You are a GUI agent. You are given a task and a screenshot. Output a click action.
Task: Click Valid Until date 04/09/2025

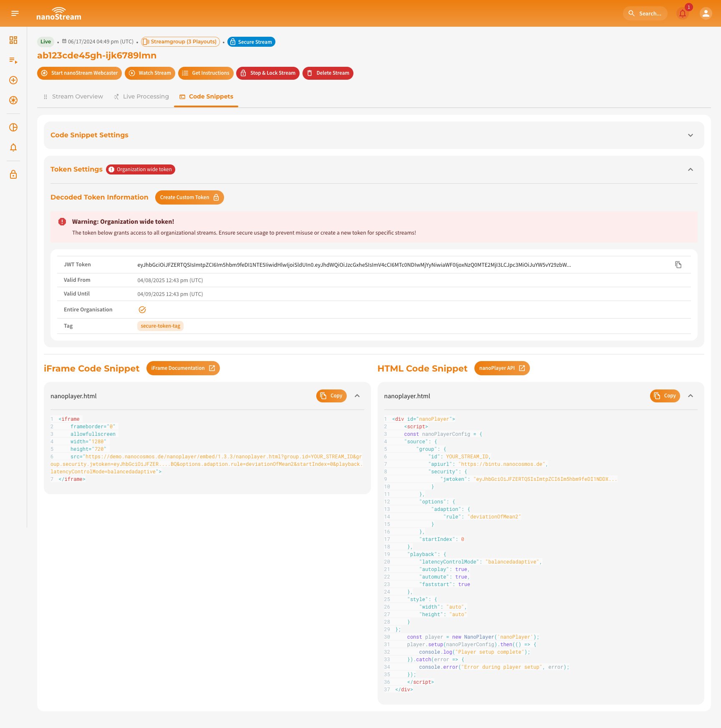tap(170, 294)
